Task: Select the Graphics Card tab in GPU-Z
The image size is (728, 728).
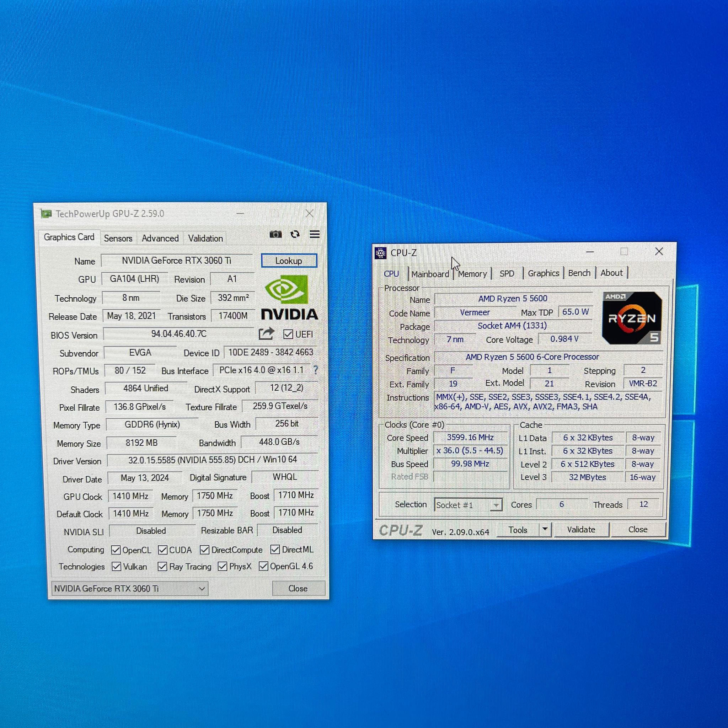Action: 69,237
